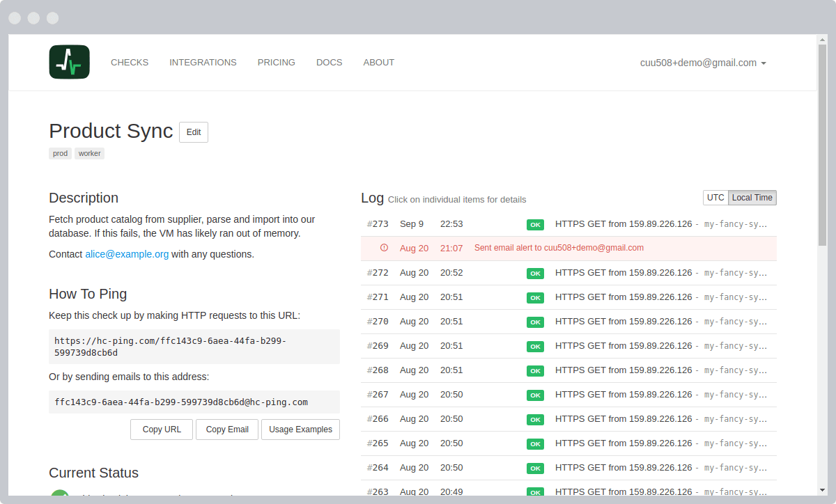
Task: Click the green status indicator under Current Status
Action: [61, 496]
